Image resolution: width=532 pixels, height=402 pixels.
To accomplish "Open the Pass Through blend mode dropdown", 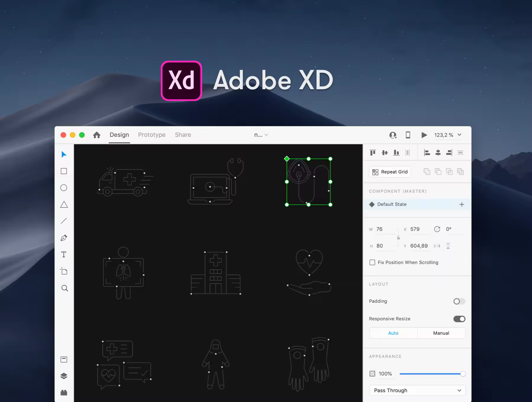I will click(x=417, y=390).
